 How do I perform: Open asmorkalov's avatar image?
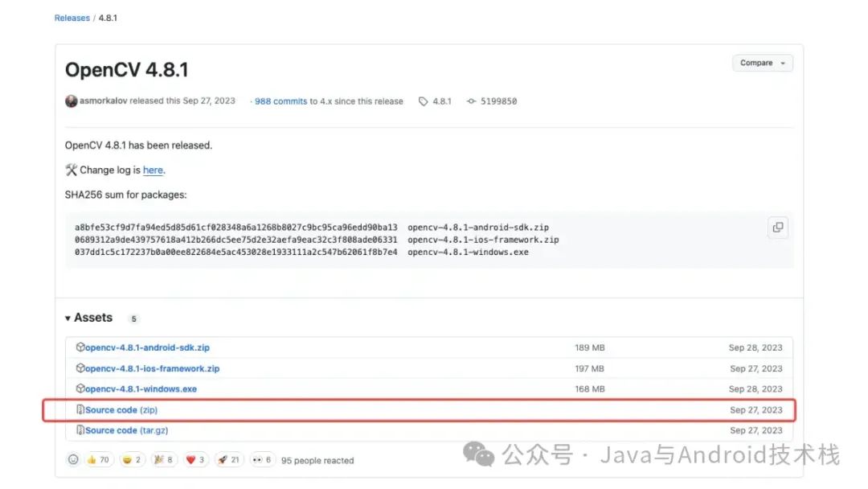71,101
